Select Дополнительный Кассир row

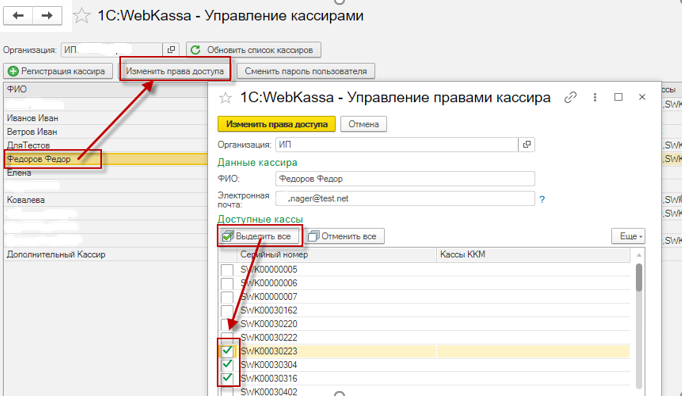click(x=106, y=255)
